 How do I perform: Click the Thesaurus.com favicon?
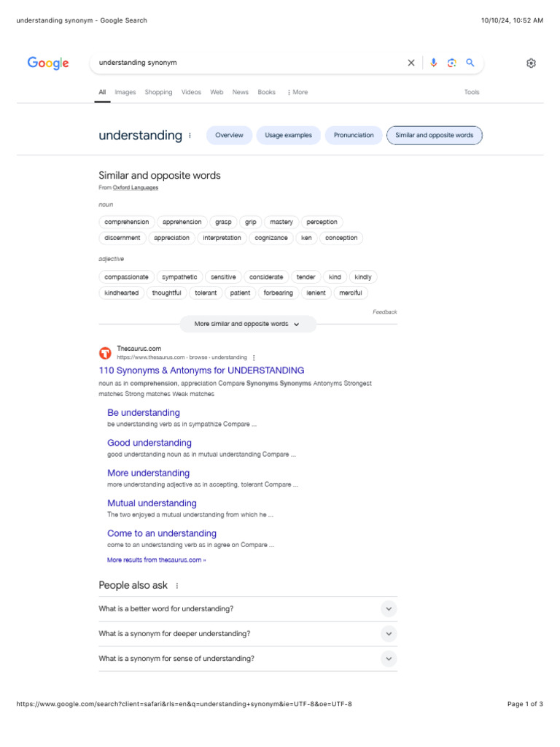(106, 353)
